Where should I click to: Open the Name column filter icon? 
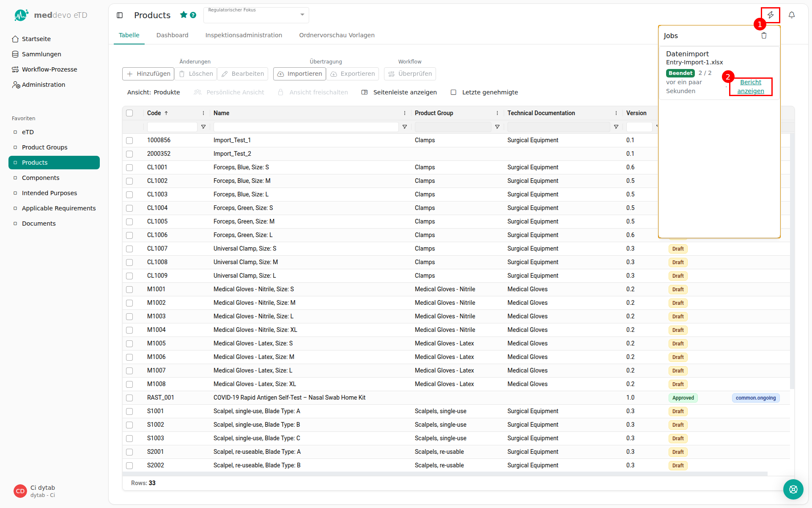coord(405,127)
